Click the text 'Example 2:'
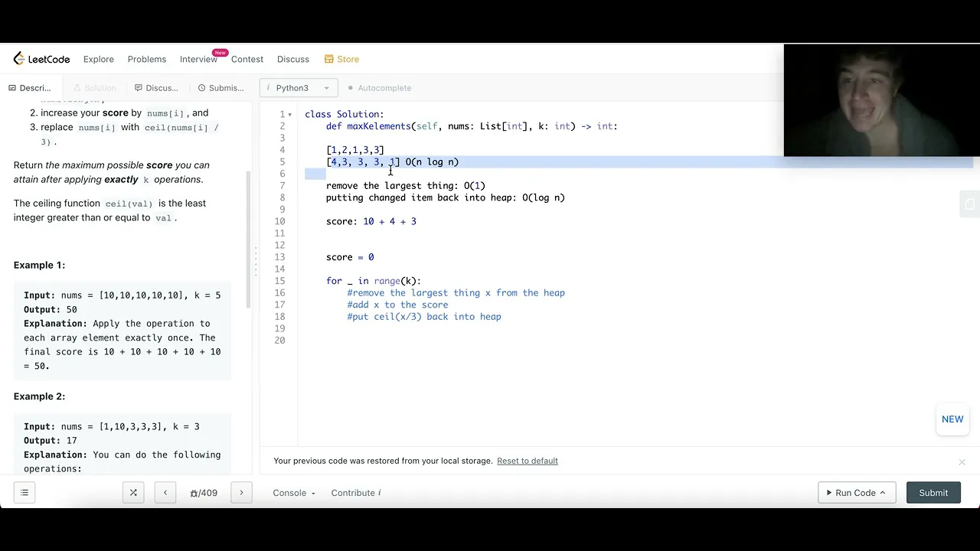Viewport: 980px width, 551px height. pyautogui.click(x=39, y=396)
